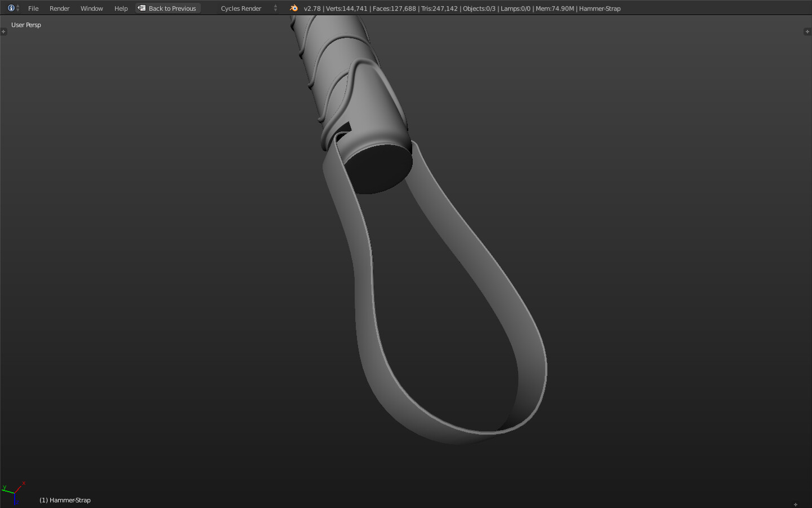Expand the right properties shelf plus icon
812x508 pixels.
(x=807, y=32)
